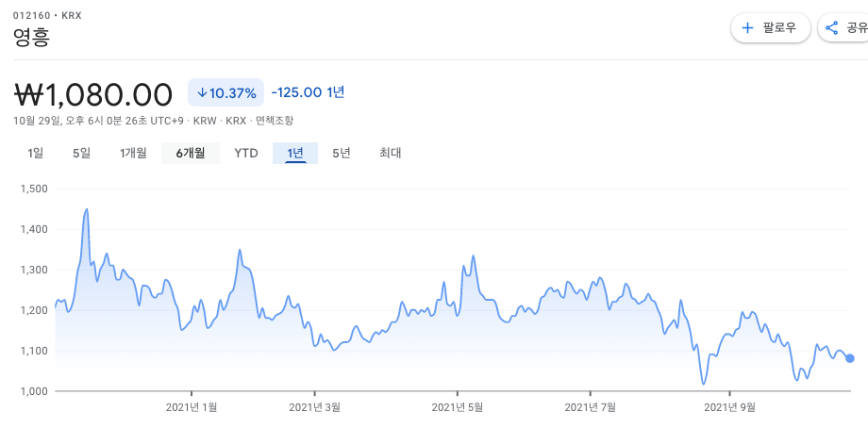The image size is (868, 428).
Task: Click the 1,300 y-axis value
Action: 34,270
